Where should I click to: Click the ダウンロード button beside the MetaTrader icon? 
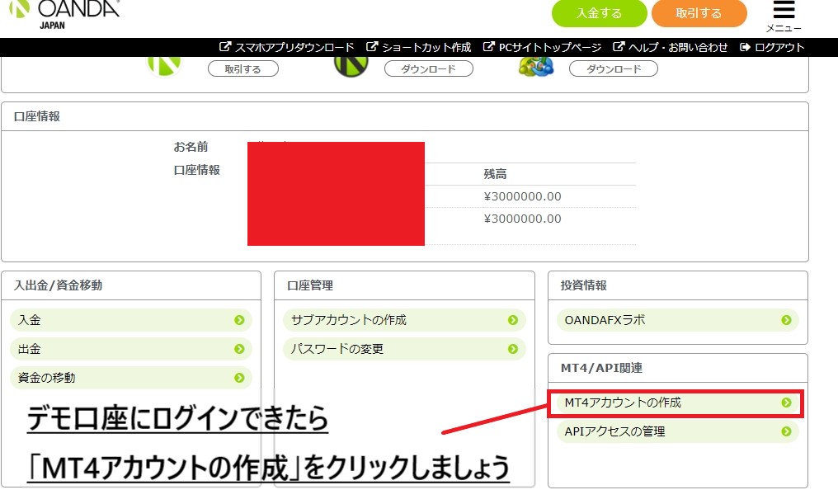[x=614, y=68]
